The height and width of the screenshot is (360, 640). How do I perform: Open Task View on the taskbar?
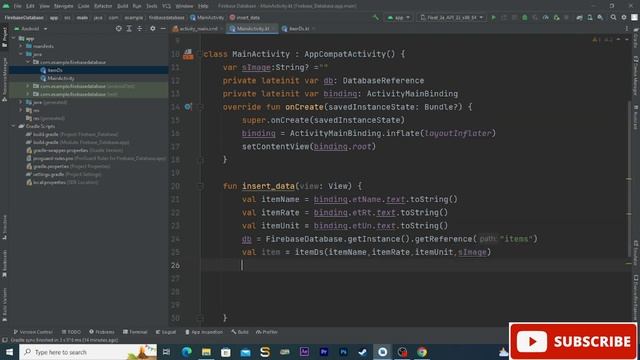pos(167,352)
